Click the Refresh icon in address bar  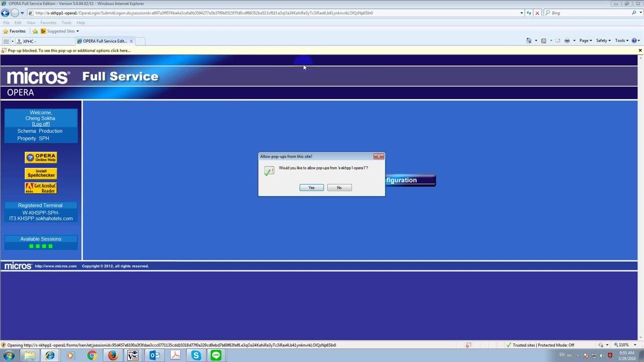pos(529,13)
